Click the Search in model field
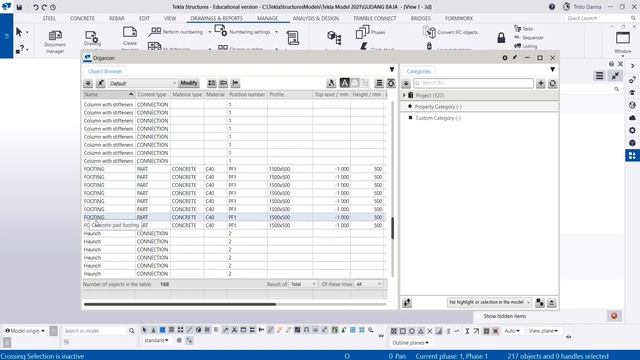The width and height of the screenshot is (640, 360). 95,331
